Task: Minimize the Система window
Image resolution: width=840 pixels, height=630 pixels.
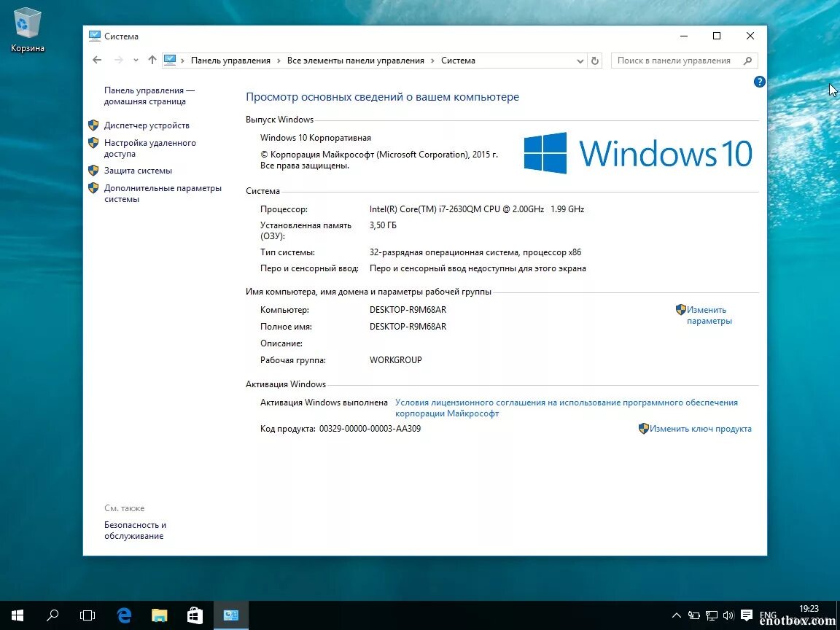Action: pos(684,36)
